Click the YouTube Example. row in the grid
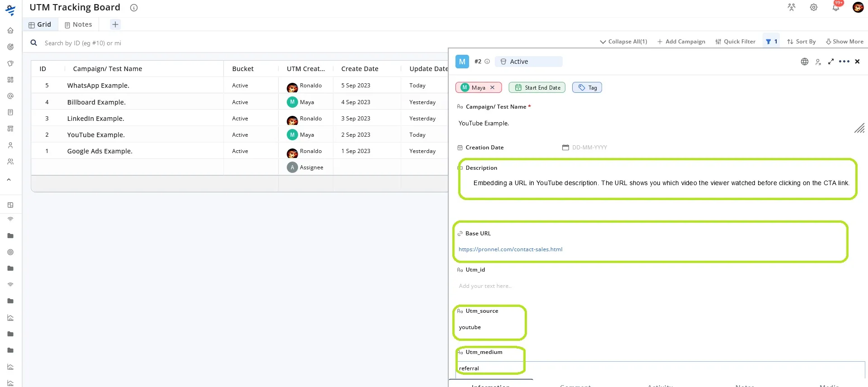868x387 pixels. pos(96,135)
